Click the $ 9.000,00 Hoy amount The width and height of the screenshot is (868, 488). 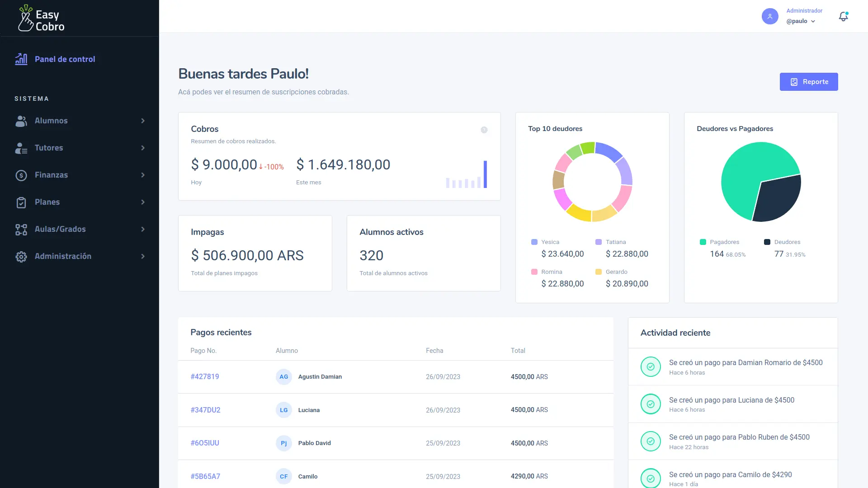224,165
